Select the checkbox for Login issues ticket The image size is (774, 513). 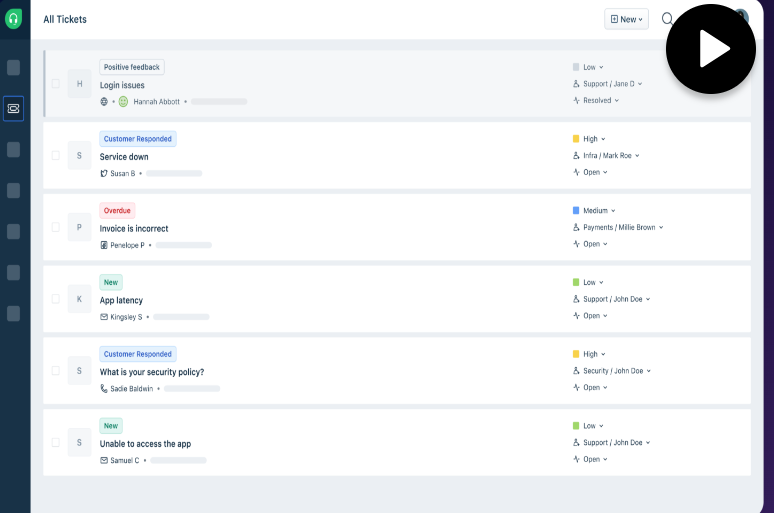point(56,84)
